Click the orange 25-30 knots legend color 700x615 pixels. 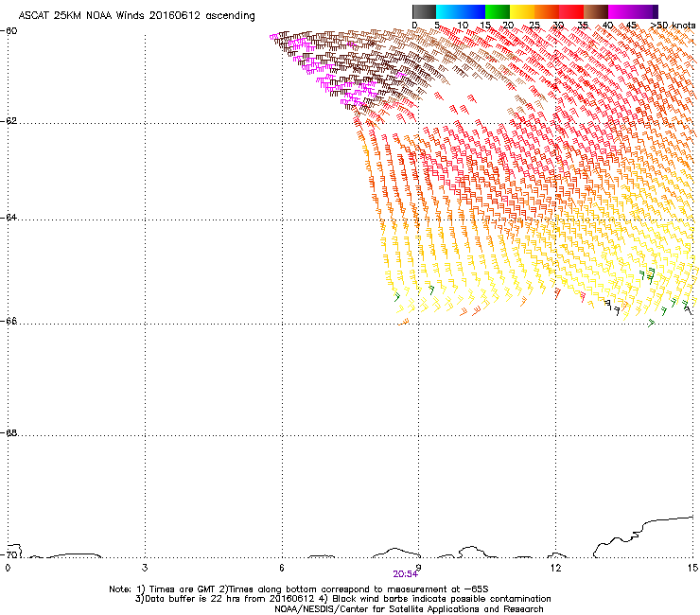point(547,11)
